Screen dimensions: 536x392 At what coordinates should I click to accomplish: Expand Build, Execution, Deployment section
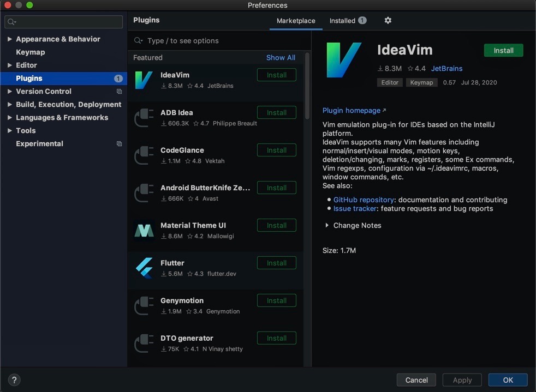pyautogui.click(x=10, y=105)
